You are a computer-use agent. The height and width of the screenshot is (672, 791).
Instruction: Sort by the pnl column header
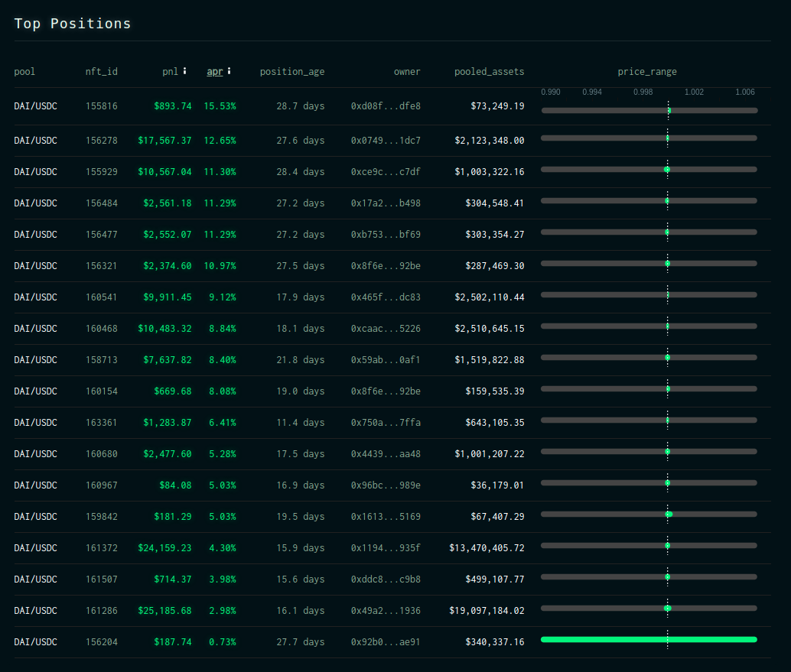pos(170,72)
